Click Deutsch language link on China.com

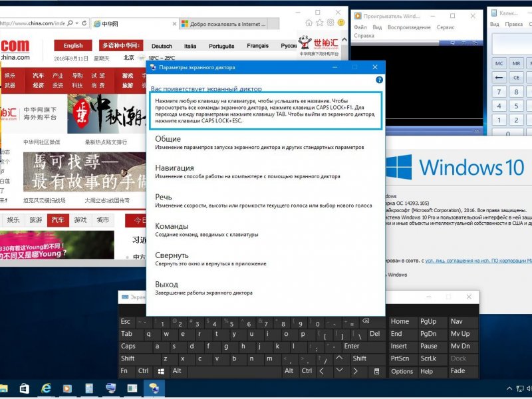point(162,46)
